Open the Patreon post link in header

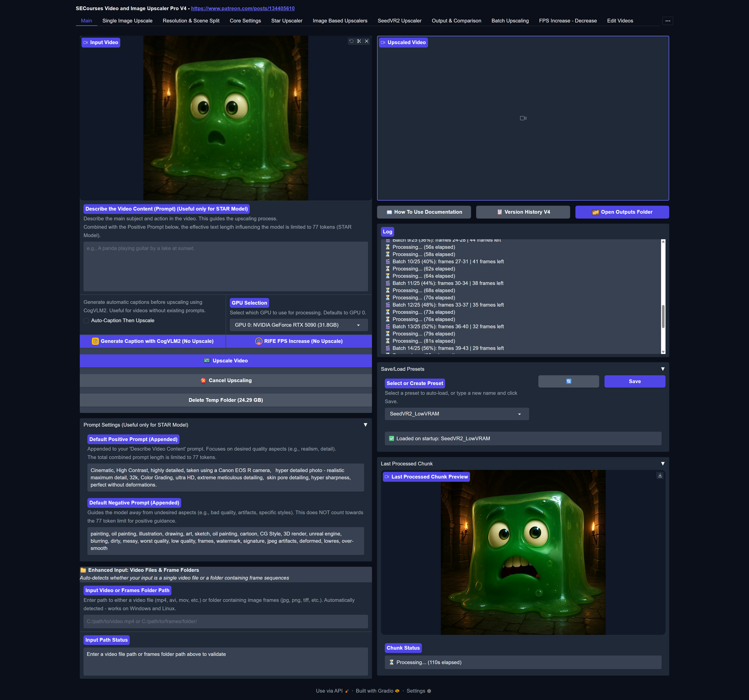coord(243,8)
